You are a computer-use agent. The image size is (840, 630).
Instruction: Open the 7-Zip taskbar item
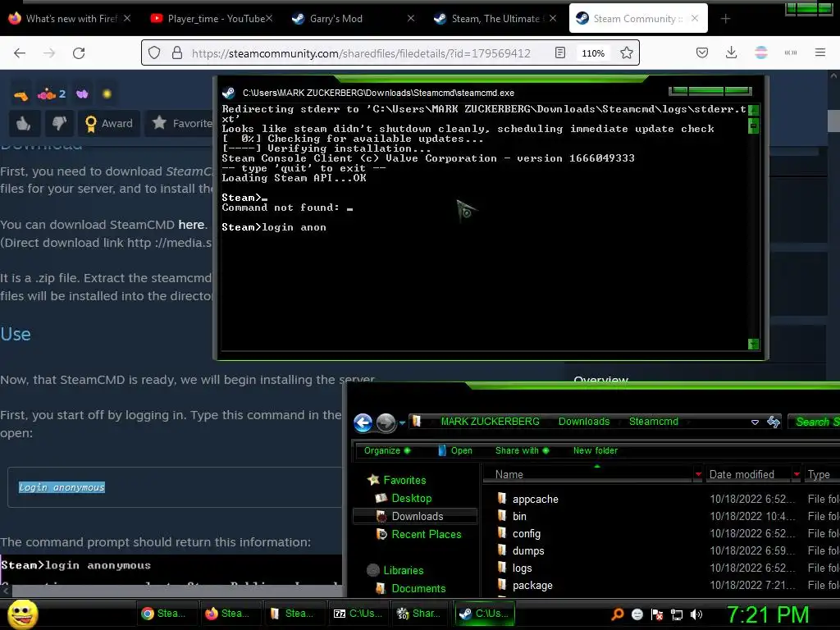point(358,614)
